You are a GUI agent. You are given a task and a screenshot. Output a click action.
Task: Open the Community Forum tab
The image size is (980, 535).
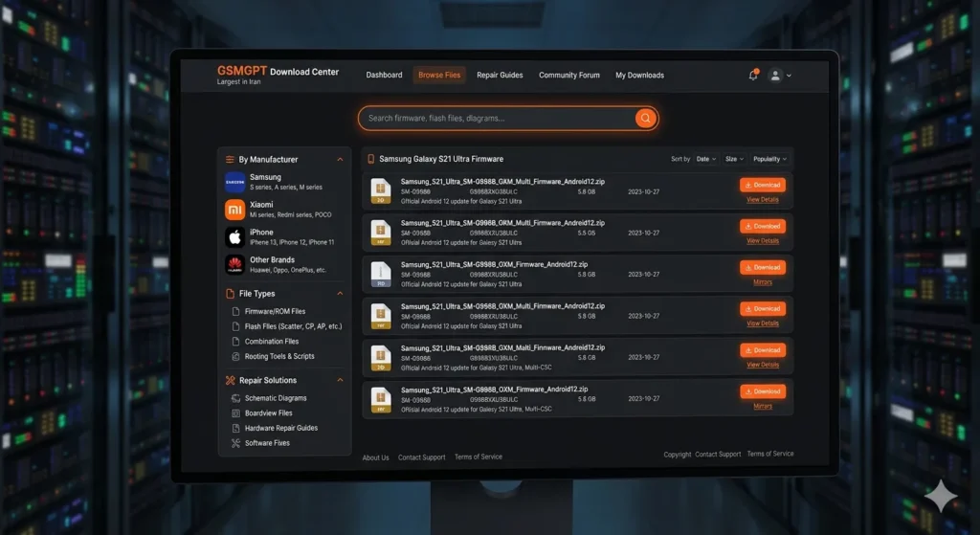point(568,75)
